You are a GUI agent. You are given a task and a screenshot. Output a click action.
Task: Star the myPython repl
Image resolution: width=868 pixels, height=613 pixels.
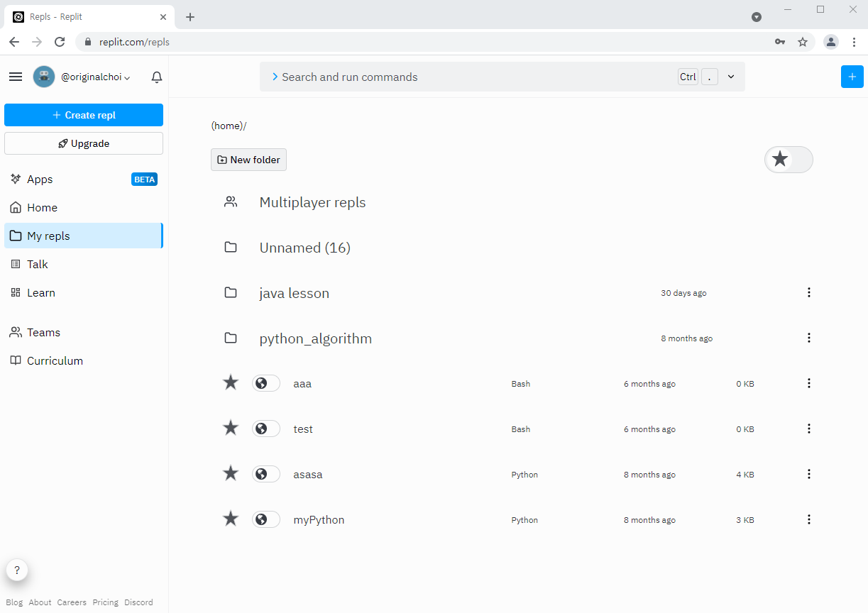coord(231,519)
